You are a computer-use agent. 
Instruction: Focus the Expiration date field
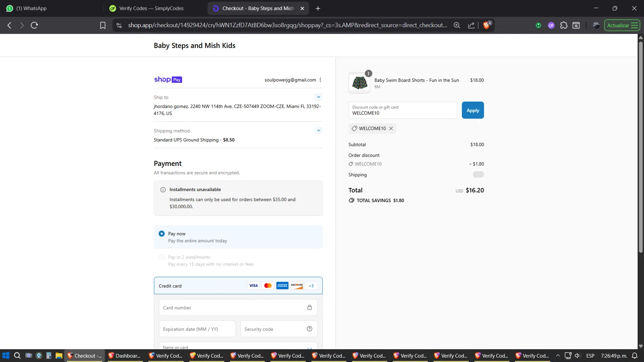click(197, 329)
